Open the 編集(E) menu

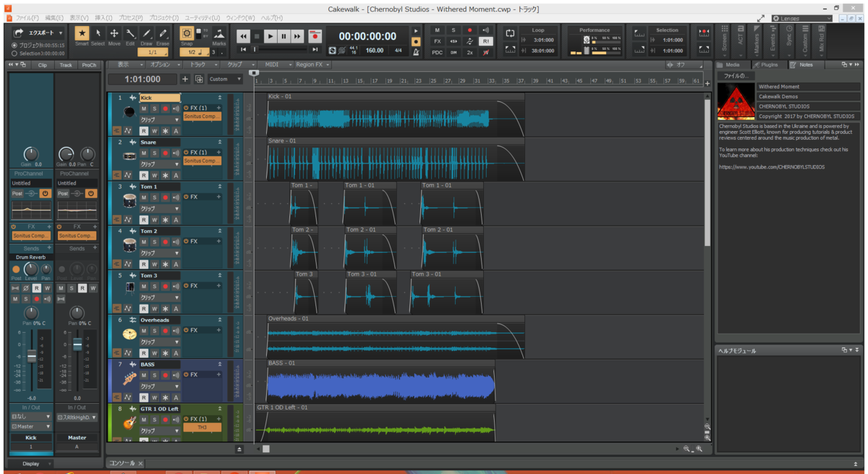coord(54,17)
